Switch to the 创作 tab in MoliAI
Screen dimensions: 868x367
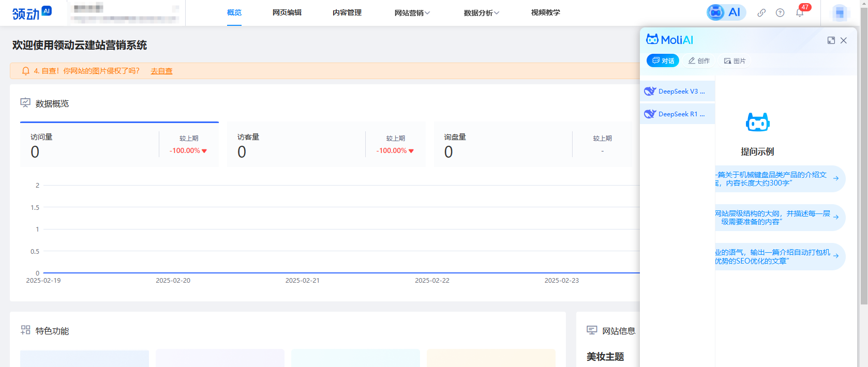[699, 61]
